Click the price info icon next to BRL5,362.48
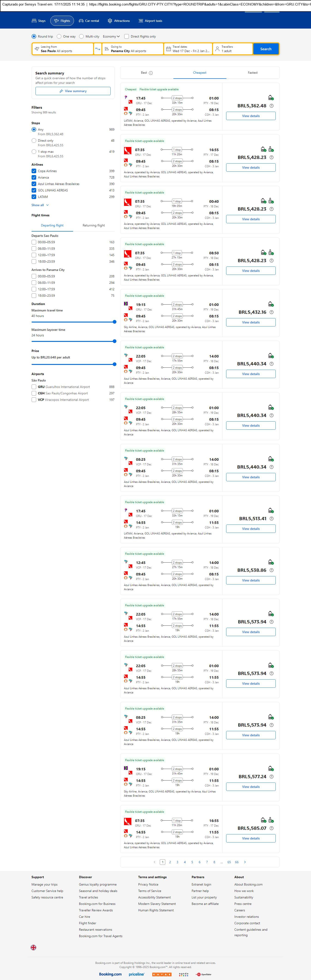The width and height of the screenshot is (311, 980). 271,106
